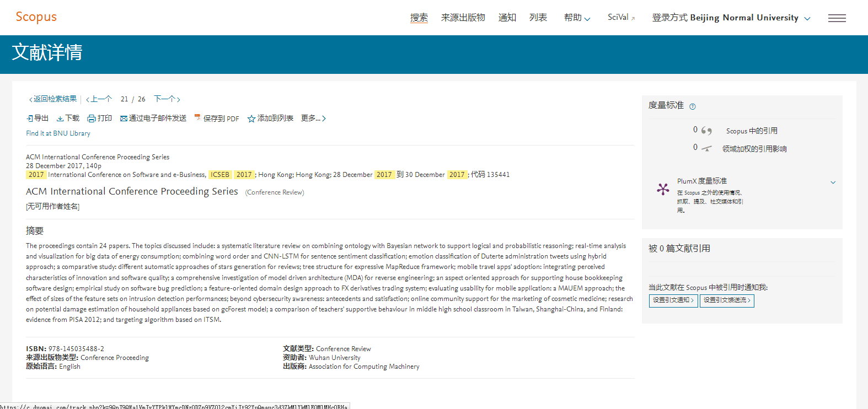Click the field-weighted citation impact icon
This screenshot has height=409, width=868.
[x=706, y=148]
